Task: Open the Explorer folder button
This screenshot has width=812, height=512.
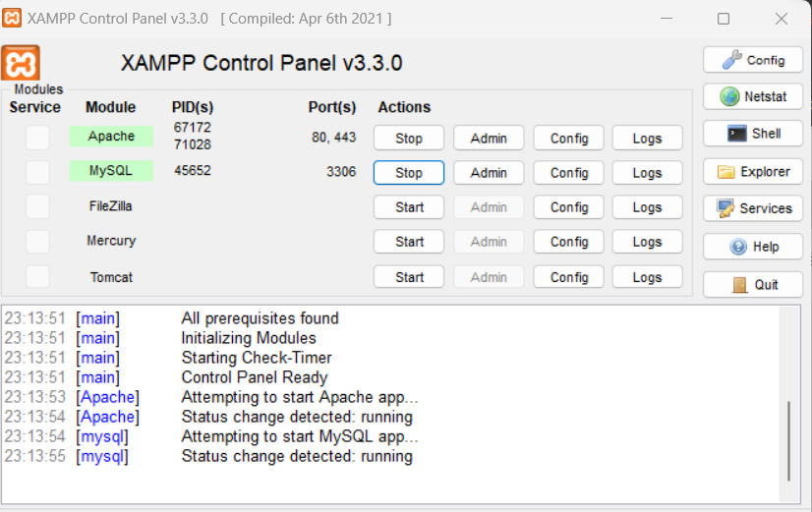Action: pos(753,172)
